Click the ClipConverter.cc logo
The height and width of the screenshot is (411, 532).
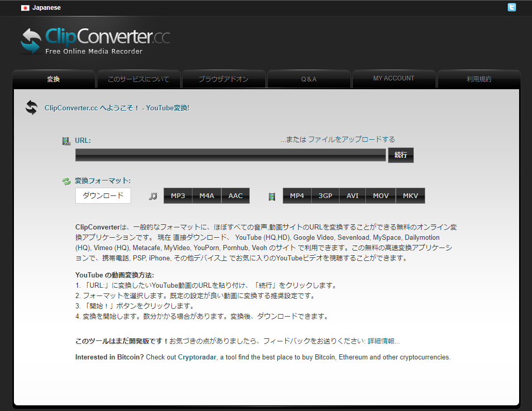tap(95, 41)
